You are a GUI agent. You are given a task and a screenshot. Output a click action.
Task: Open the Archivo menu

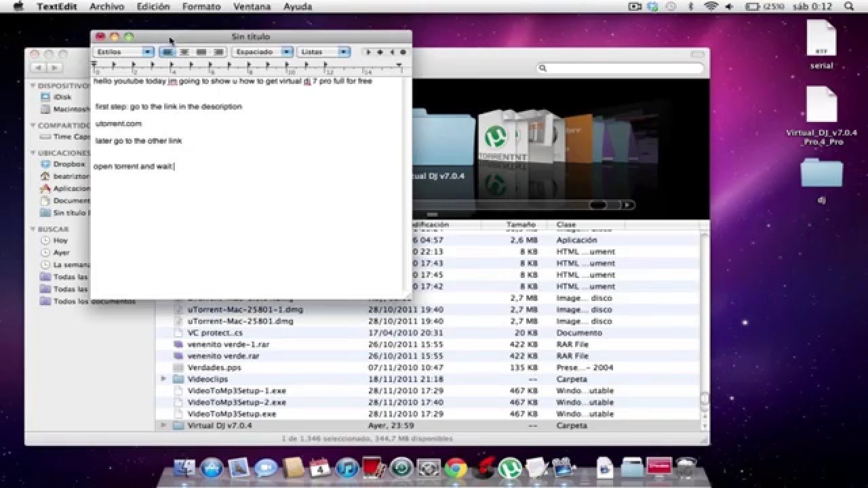[106, 6]
